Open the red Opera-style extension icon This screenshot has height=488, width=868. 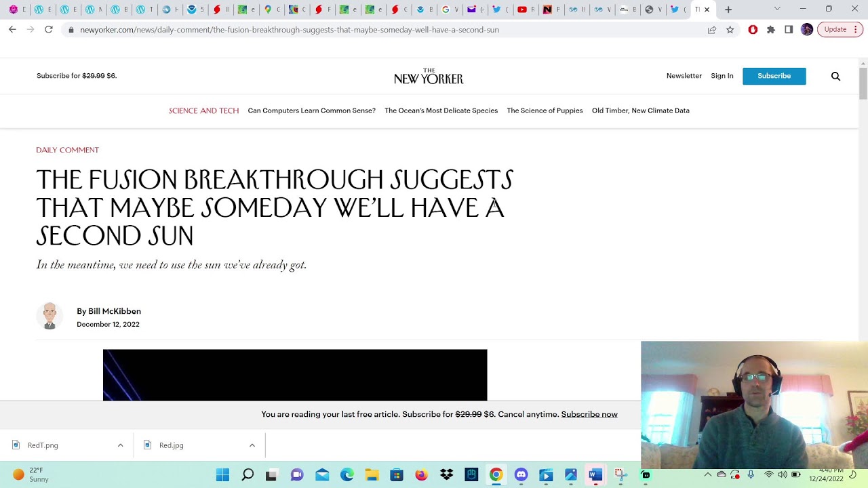753,30
